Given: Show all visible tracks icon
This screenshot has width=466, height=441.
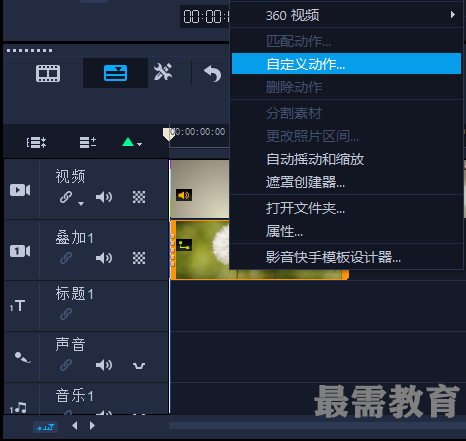Looking at the screenshot, I should (x=36, y=142).
